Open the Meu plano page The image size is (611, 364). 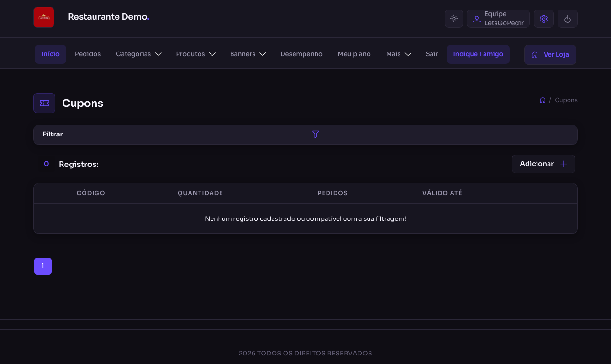coord(354,54)
